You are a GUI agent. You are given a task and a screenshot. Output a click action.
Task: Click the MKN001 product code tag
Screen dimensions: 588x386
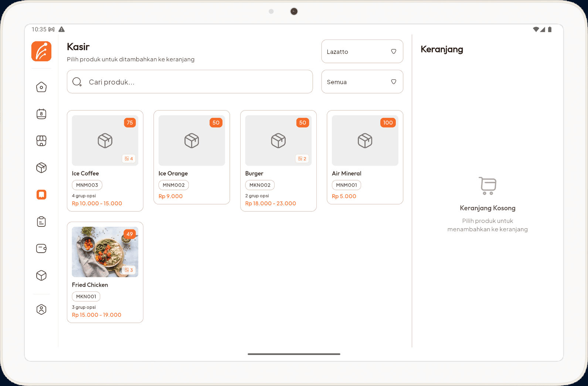click(86, 297)
